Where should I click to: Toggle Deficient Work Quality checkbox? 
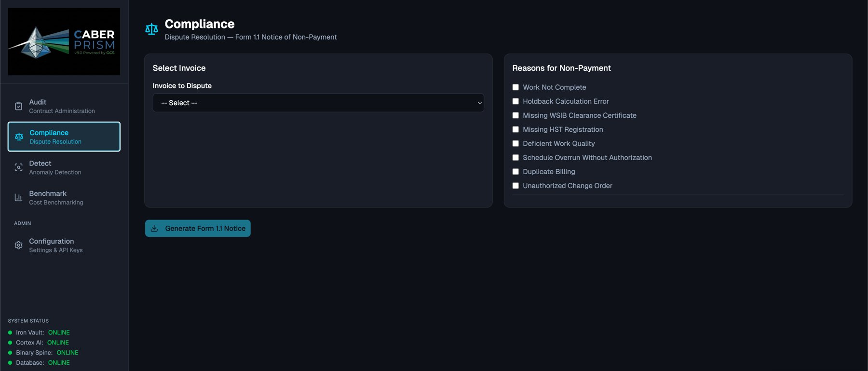pyautogui.click(x=515, y=143)
